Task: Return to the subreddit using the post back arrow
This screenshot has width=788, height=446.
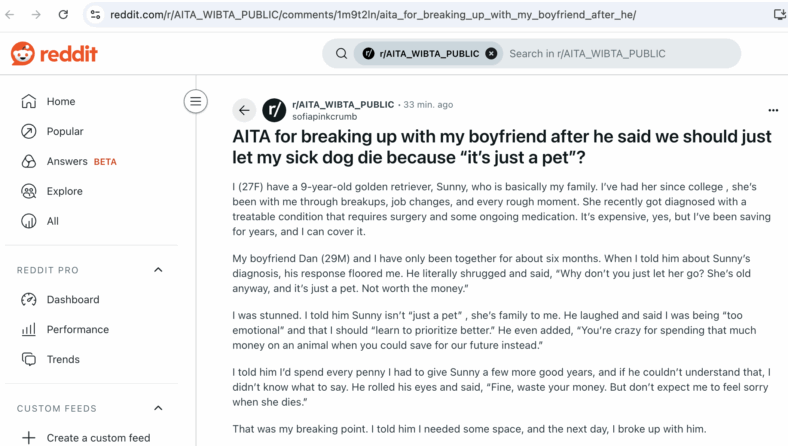Action: click(244, 110)
